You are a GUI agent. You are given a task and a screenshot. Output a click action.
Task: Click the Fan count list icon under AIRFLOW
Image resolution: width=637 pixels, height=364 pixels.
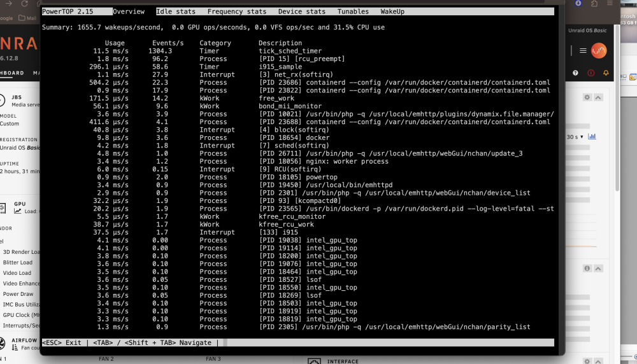click(15, 347)
